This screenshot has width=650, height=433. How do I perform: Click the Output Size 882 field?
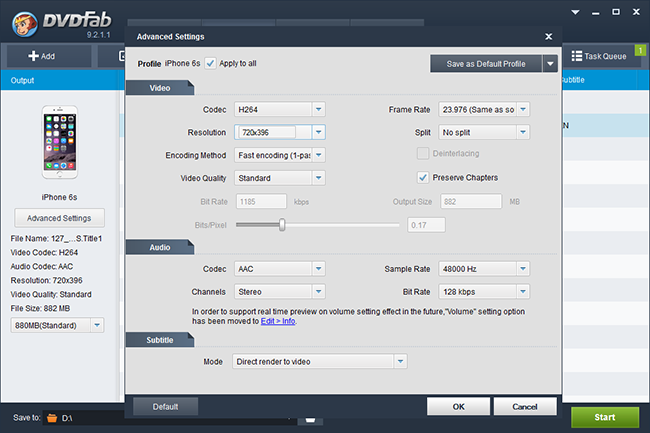pos(471,202)
